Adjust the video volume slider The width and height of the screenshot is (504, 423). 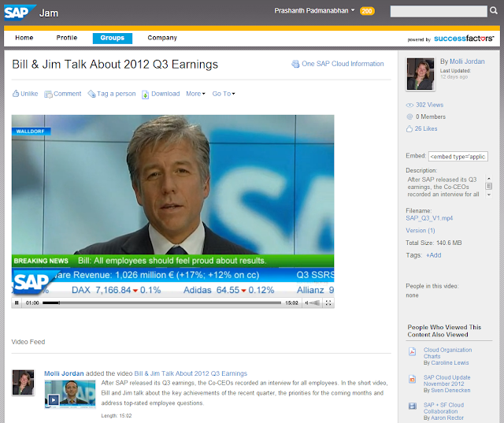coord(315,302)
